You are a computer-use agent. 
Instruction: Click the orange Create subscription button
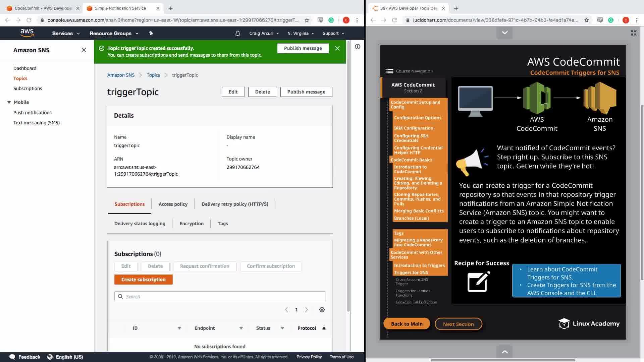point(143,280)
